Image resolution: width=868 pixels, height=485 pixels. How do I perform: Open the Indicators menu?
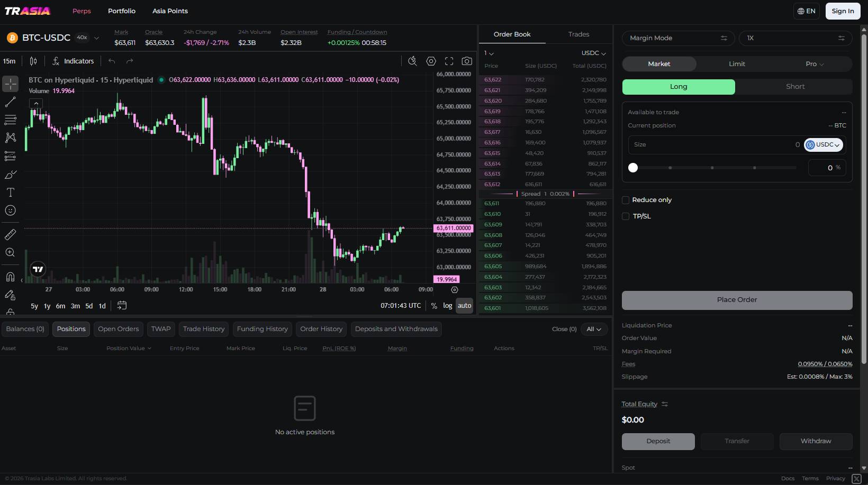[73, 61]
